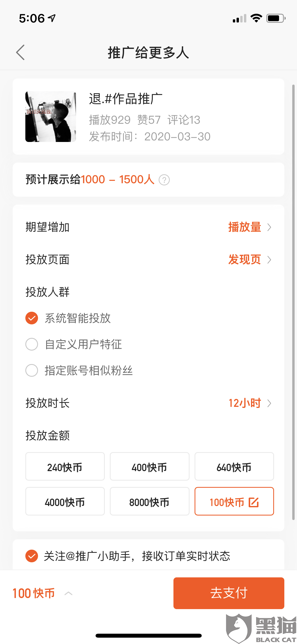Choose the 4000快币 amount option
The height and width of the screenshot is (644, 297).
pyautogui.click(x=65, y=502)
